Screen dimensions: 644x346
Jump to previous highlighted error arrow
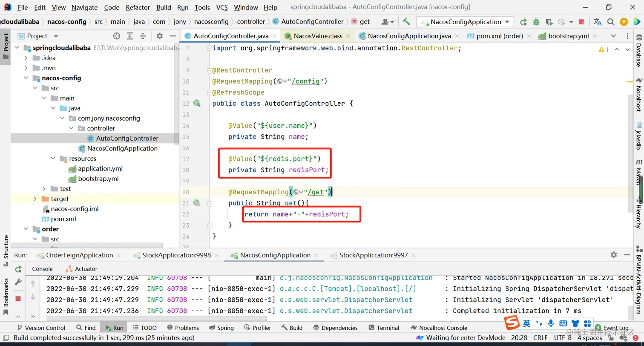coord(617,49)
